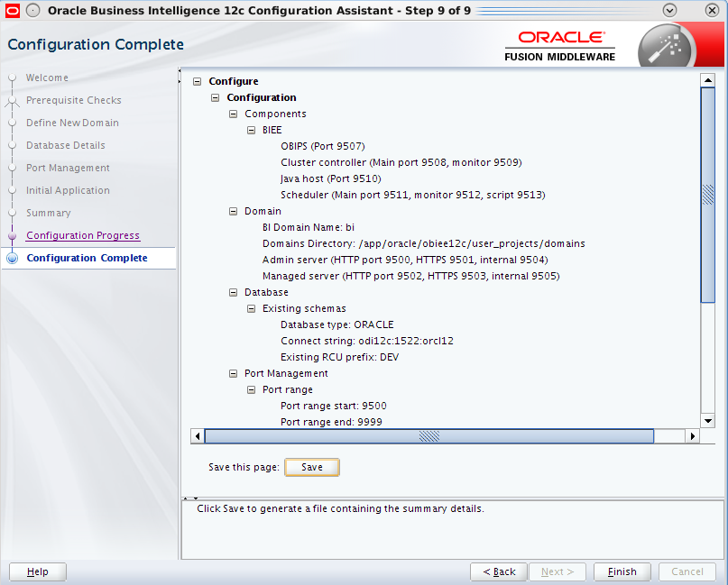The height and width of the screenshot is (585, 728).
Task: Select the Port Management step in sidebar
Action: click(x=68, y=168)
